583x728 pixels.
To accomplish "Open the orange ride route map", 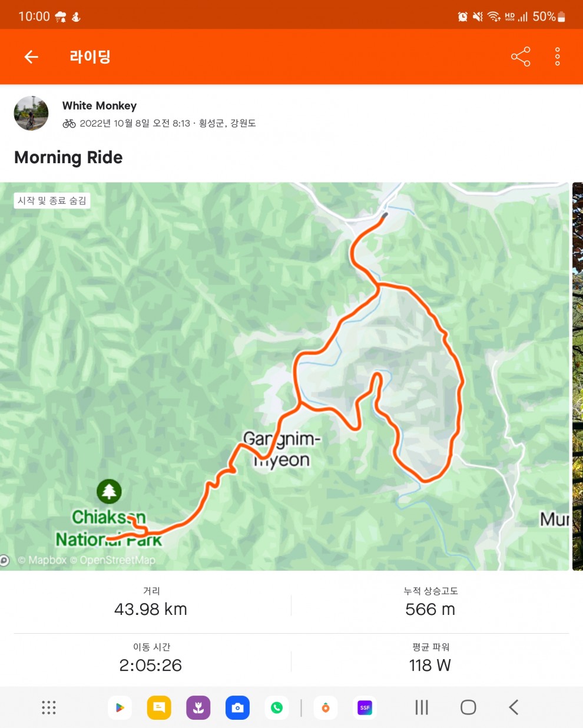I will pyautogui.click(x=284, y=376).
